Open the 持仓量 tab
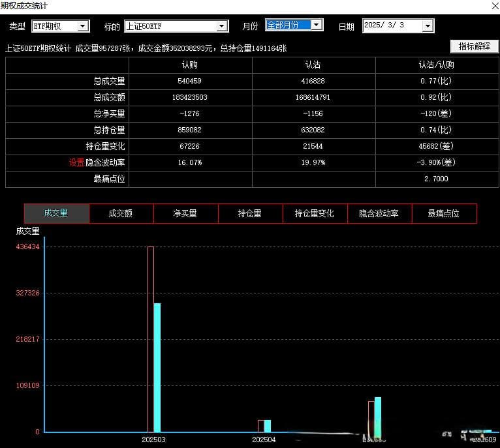Screen dimensions: 500x448 tap(250, 213)
